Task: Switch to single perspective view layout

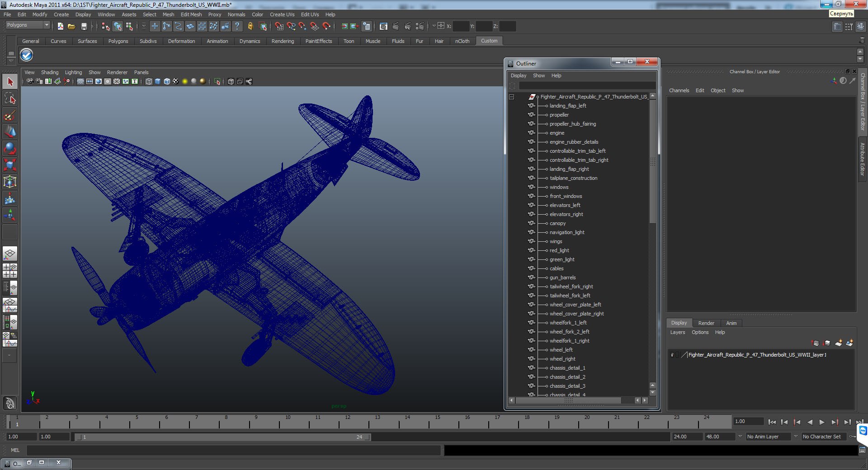Action: 10,254
